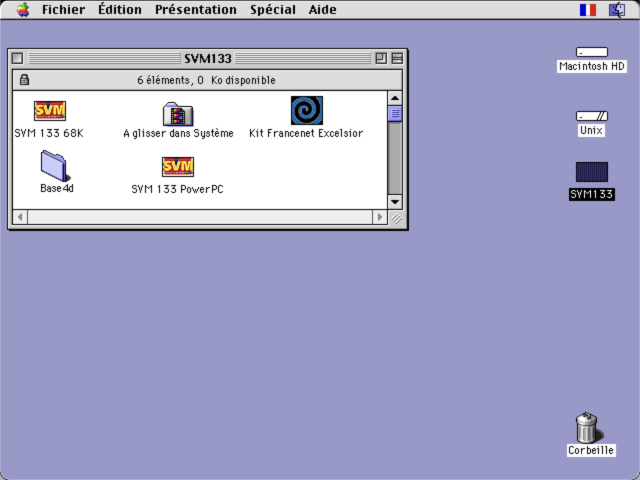Select the Base 4d folder icon
640x480 pixels.
click(55, 165)
